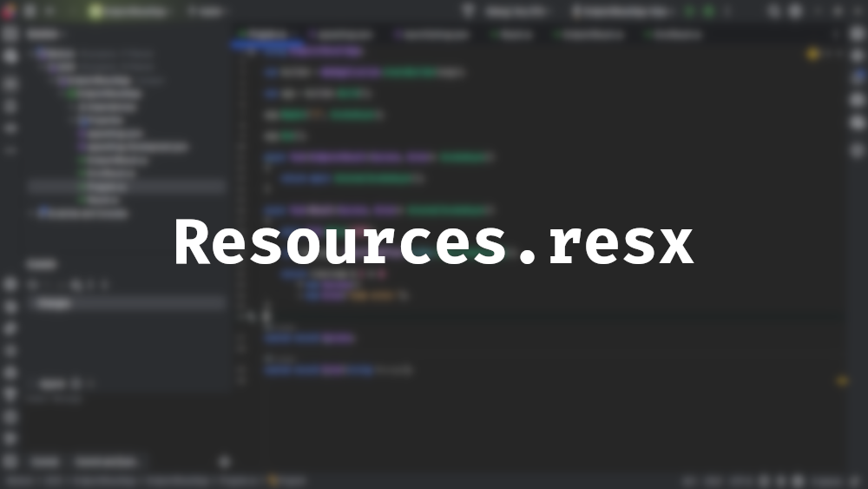The height and width of the screenshot is (489, 868).
Task: Collapse the root solution node in Explorer
Action: [39, 53]
